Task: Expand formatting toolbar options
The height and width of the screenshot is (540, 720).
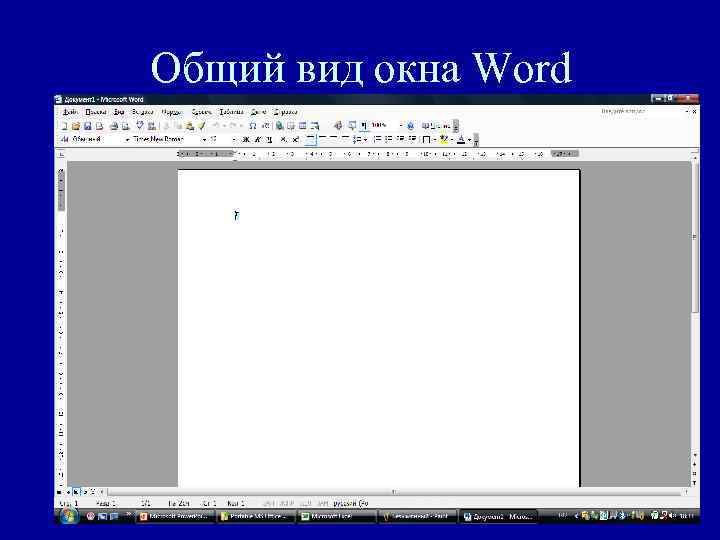Action: point(476,140)
